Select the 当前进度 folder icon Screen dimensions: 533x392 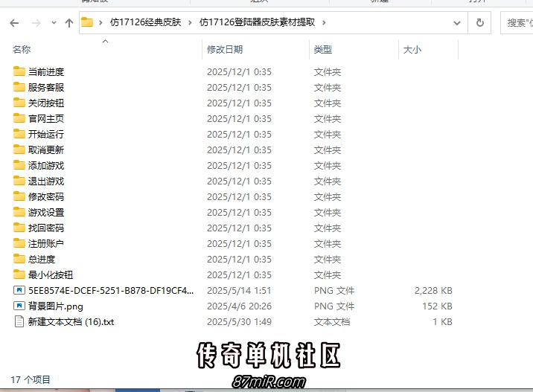point(19,71)
